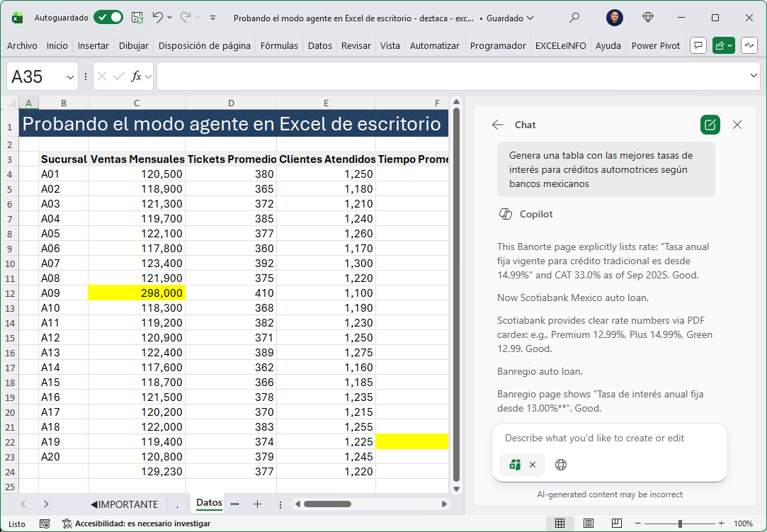Click the globe web search icon
The width and height of the screenshot is (767, 532).
coord(561,465)
